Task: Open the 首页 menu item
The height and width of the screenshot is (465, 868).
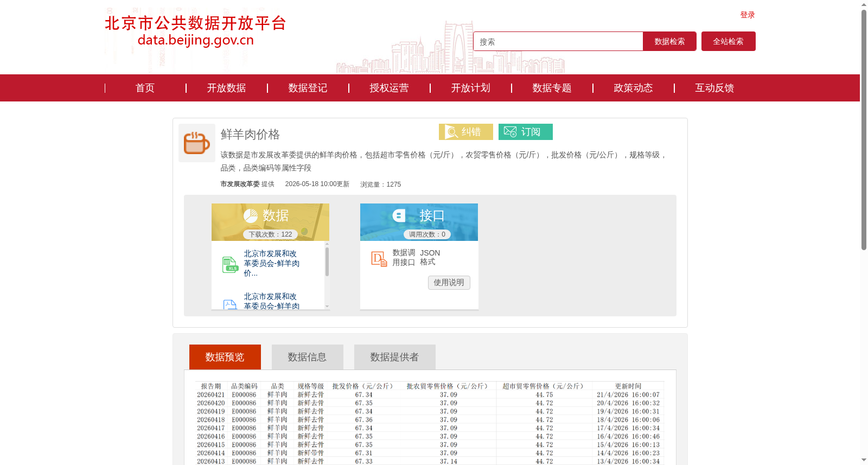Action: pos(145,88)
